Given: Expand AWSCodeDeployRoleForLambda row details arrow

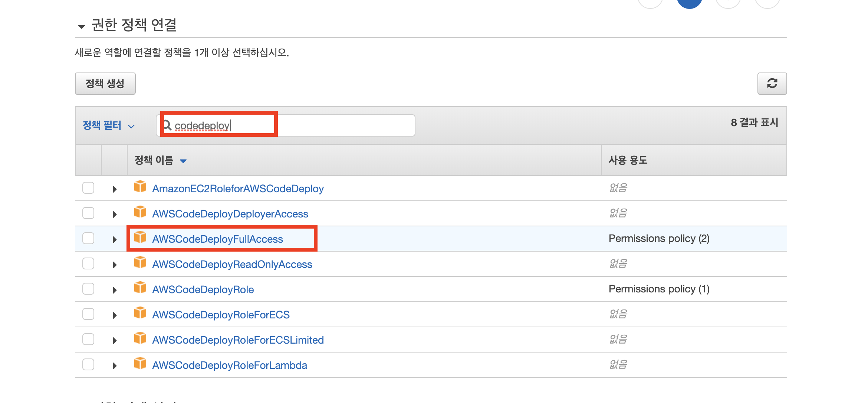Looking at the screenshot, I should pyautogui.click(x=115, y=366).
